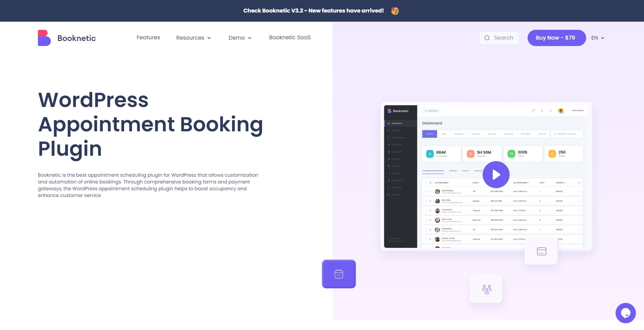The image size is (644, 330).
Task: Click the Booknetic brand name in the header
Action: [76, 38]
